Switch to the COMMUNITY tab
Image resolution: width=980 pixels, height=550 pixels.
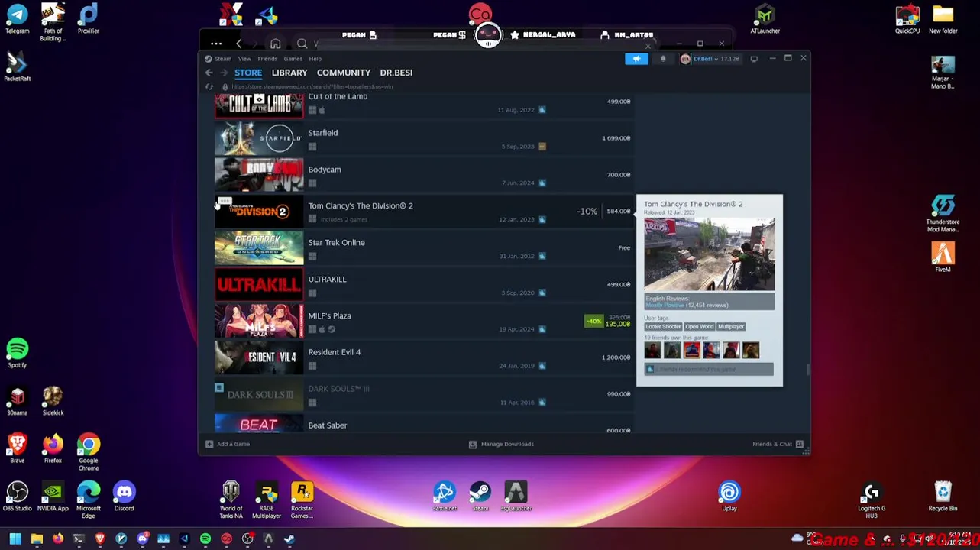coord(344,73)
